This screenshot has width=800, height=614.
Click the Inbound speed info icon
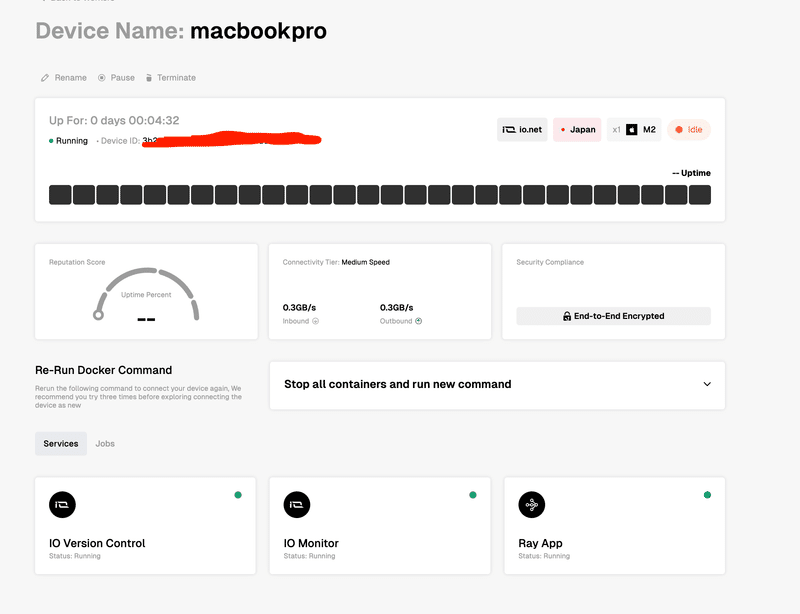(315, 321)
